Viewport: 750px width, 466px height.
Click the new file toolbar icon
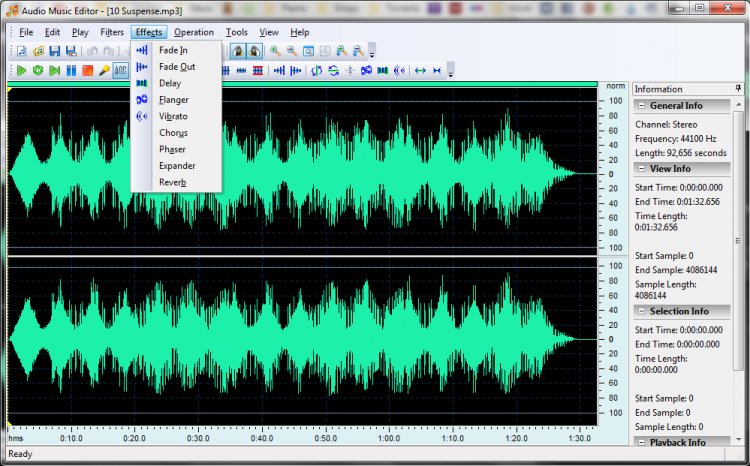[x=21, y=51]
